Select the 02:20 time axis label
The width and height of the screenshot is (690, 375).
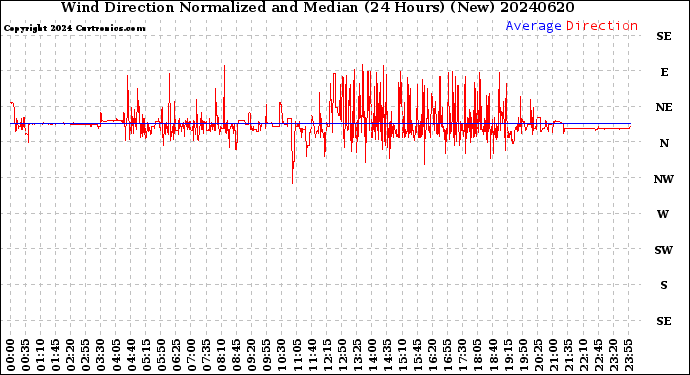[71, 355]
